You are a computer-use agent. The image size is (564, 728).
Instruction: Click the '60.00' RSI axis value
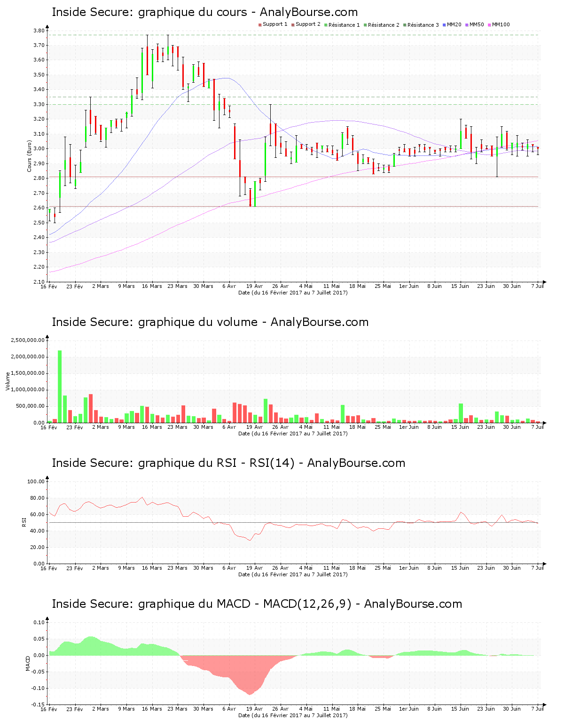[38, 514]
